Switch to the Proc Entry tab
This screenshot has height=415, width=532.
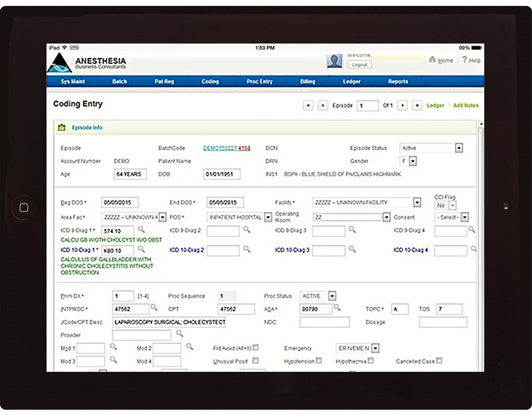pos(259,81)
